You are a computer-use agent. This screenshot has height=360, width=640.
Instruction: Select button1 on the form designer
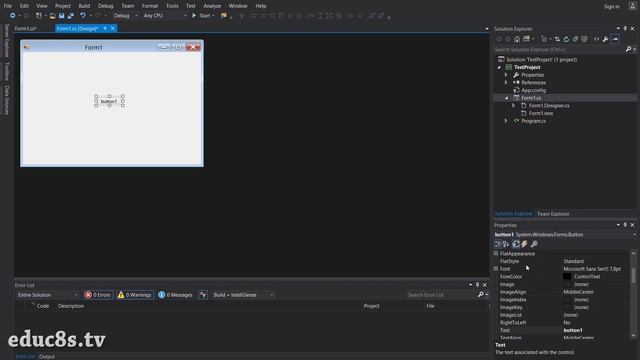[109, 101]
